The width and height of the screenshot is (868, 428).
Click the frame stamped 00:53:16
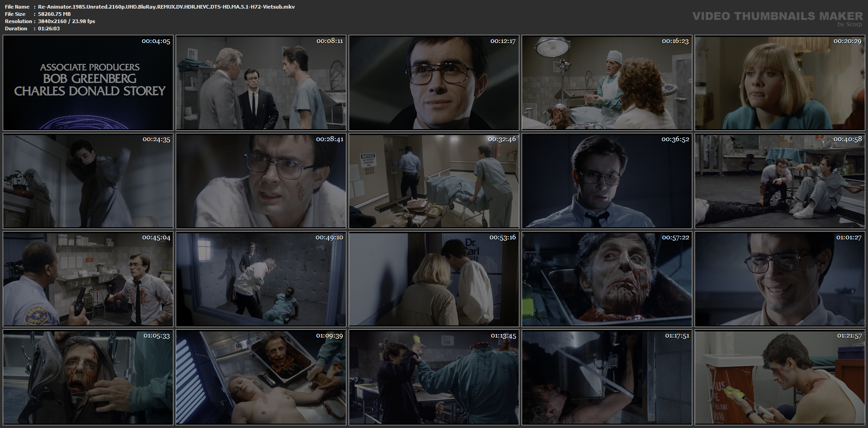pos(434,279)
